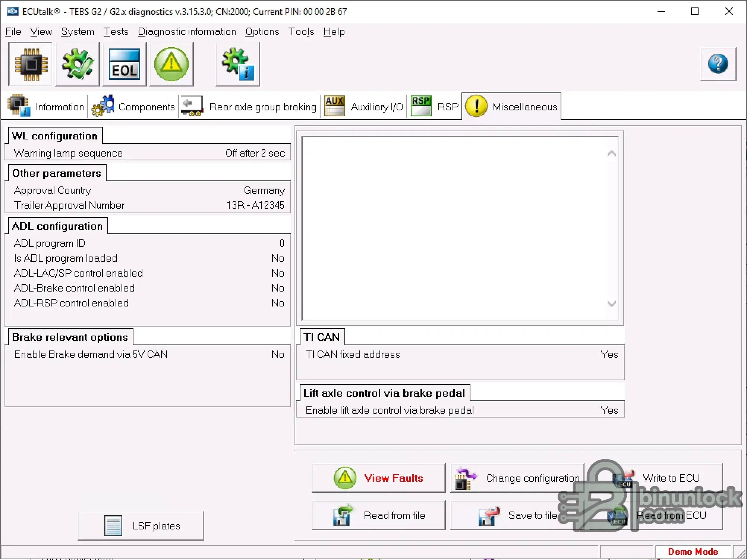
Task: Click ADL-LAC/SP control enabled row
Action: tap(149, 273)
